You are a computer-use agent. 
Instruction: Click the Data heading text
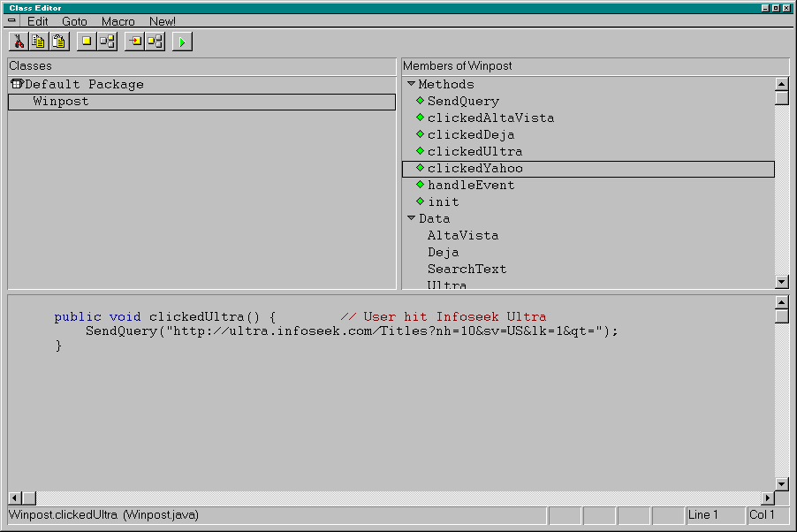pyautogui.click(x=435, y=218)
